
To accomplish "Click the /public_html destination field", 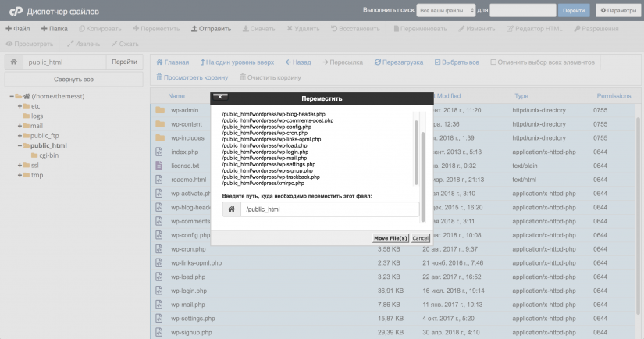I will (329, 209).
